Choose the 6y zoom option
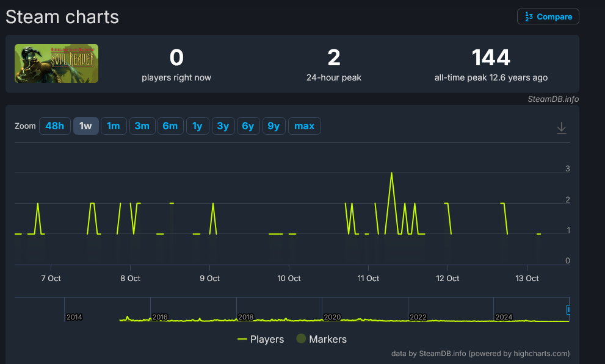The width and height of the screenshot is (605, 364). 248,126
